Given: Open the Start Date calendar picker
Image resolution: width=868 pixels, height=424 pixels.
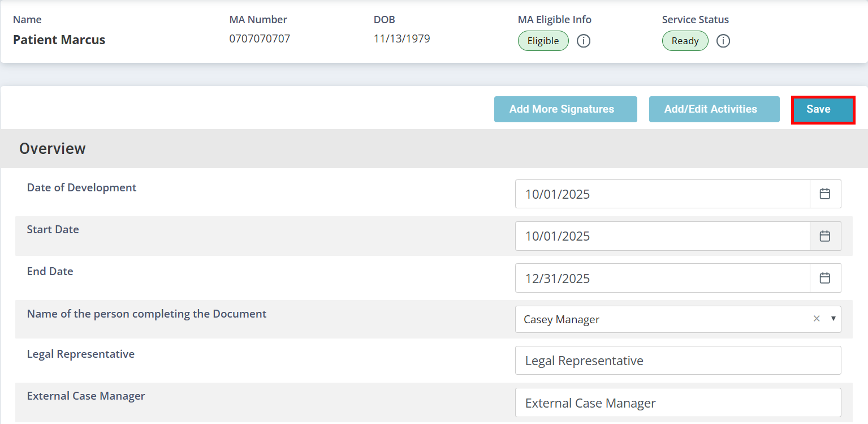Looking at the screenshot, I should (825, 236).
